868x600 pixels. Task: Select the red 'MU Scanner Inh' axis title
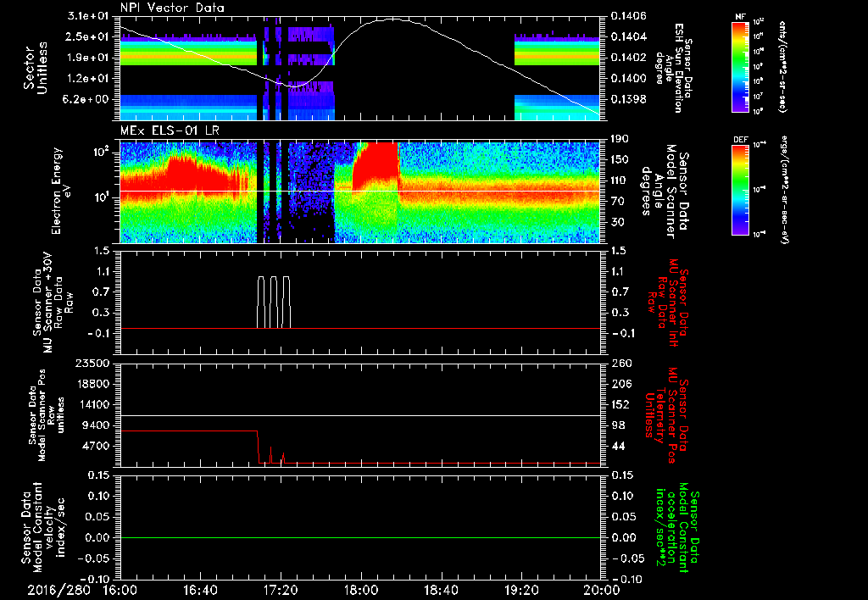668,303
